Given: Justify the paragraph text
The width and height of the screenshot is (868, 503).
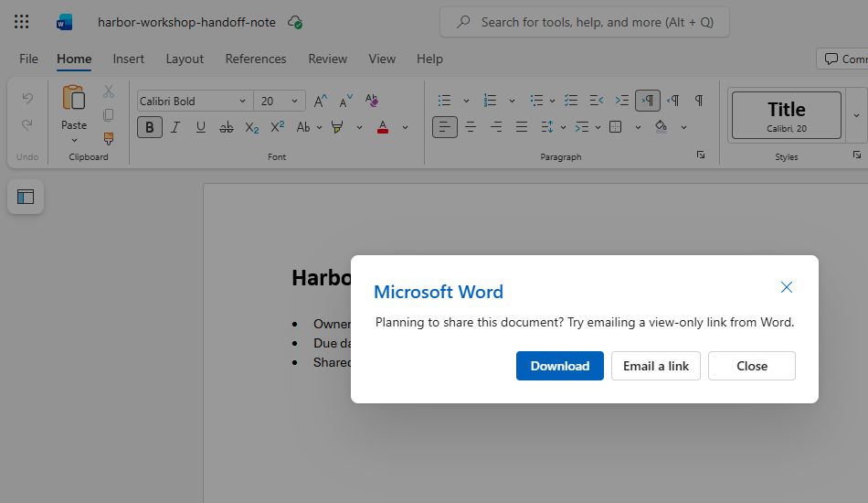Looking at the screenshot, I should point(522,127).
